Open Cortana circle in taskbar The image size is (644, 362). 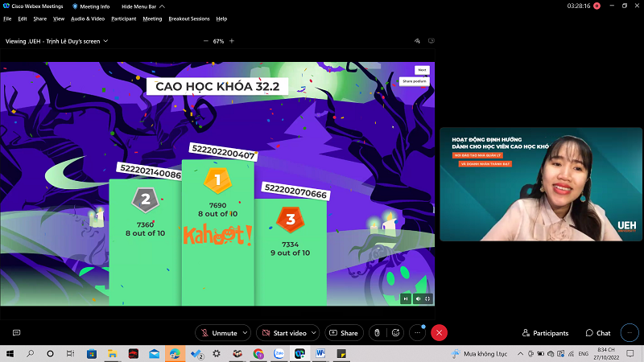(x=50, y=354)
